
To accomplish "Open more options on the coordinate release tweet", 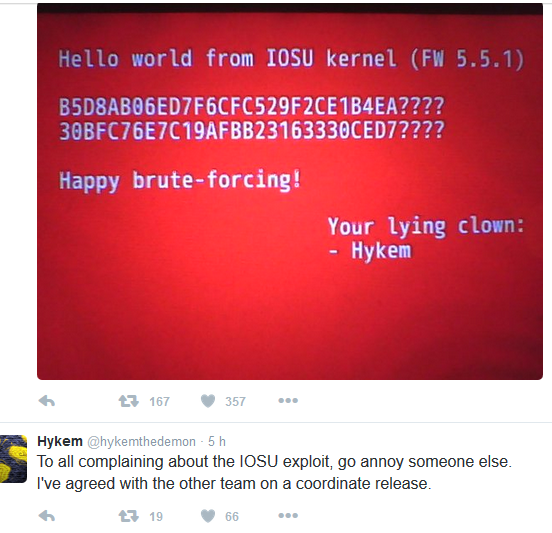I will pyautogui.click(x=288, y=515).
